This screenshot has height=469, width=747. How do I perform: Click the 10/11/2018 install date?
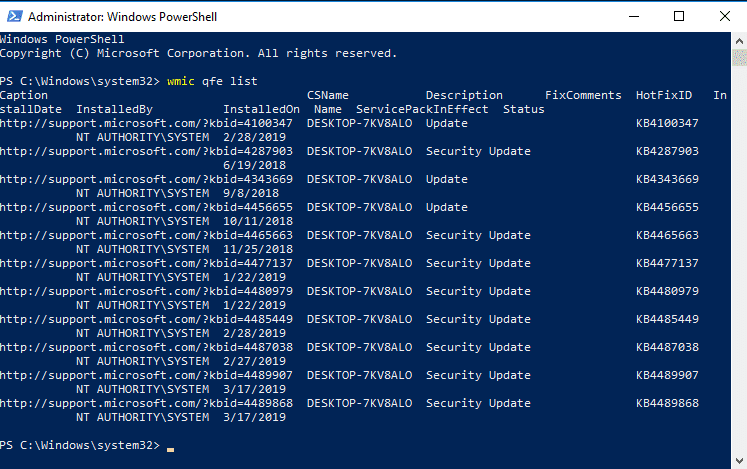258,222
